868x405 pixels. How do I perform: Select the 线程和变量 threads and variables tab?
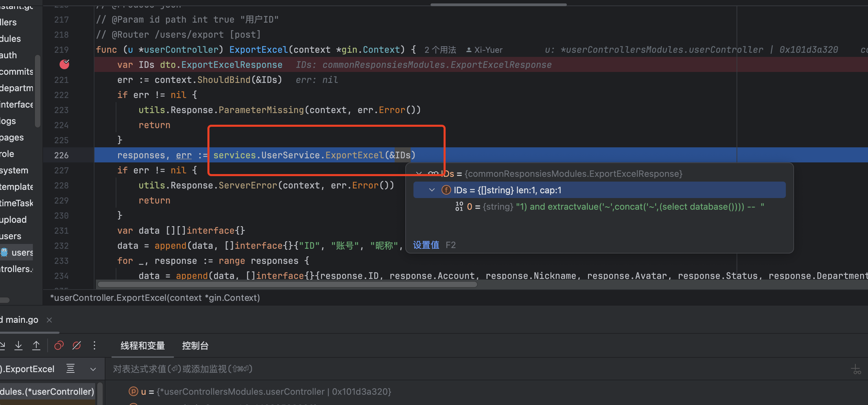click(x=143, y=346)
